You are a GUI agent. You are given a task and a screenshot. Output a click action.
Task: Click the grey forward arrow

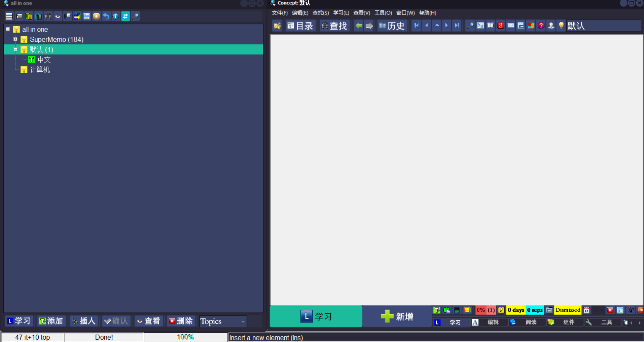pos(369,26)
